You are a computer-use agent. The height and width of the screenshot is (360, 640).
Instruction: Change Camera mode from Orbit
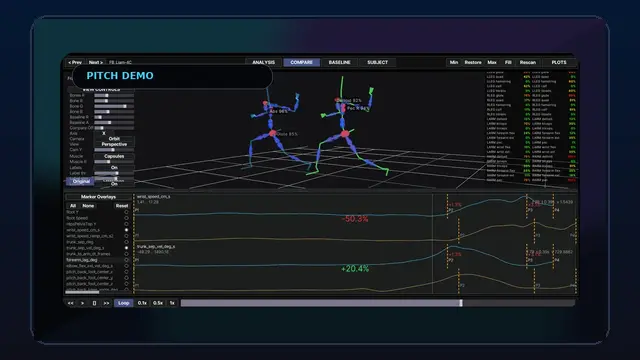point(114,139)
